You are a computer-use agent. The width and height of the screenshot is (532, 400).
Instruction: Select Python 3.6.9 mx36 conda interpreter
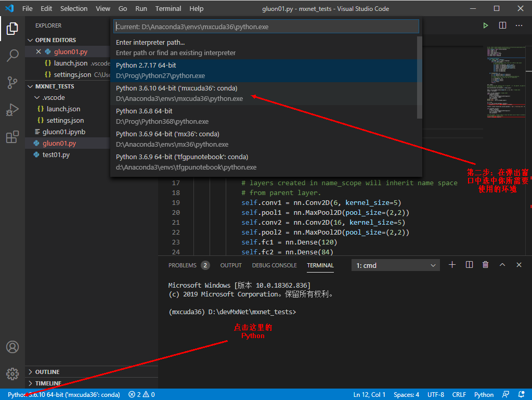tap(265, 139)
